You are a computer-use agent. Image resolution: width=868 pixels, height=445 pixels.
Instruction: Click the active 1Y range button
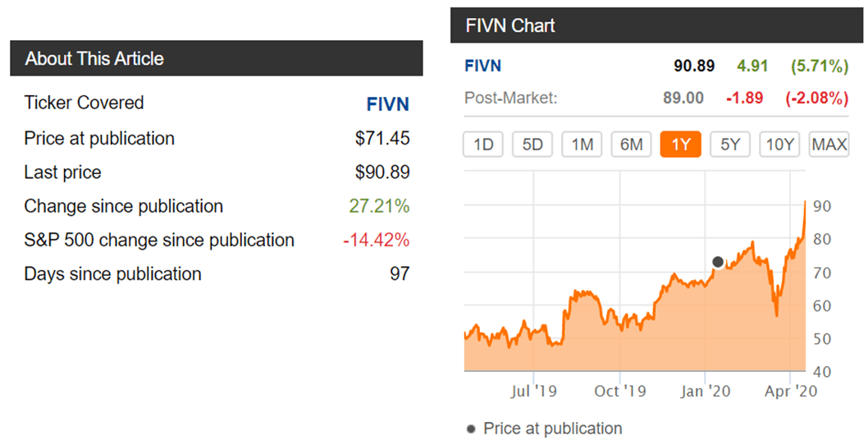click(680, 145)
